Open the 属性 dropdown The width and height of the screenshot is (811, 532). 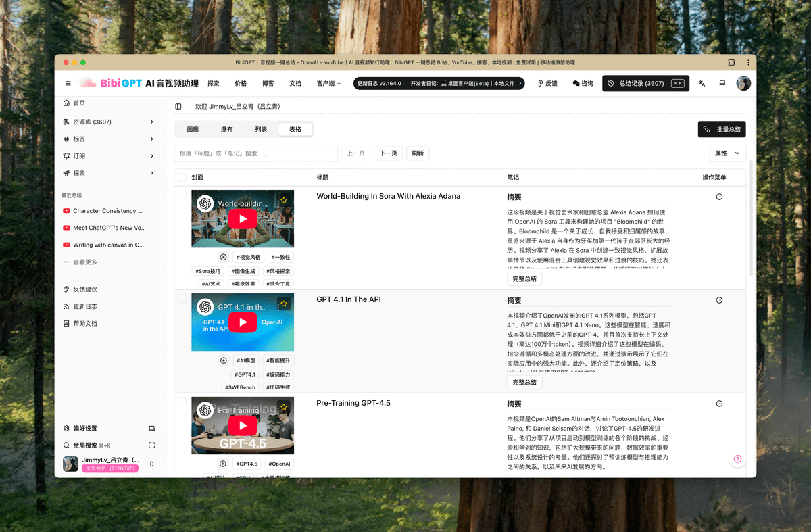click(x=727, y=153)
